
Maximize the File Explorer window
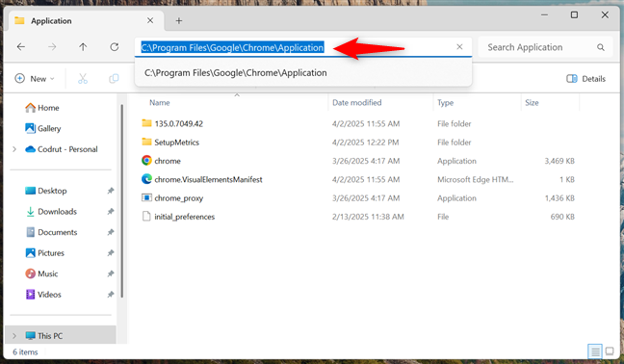(x=574, y=15)
